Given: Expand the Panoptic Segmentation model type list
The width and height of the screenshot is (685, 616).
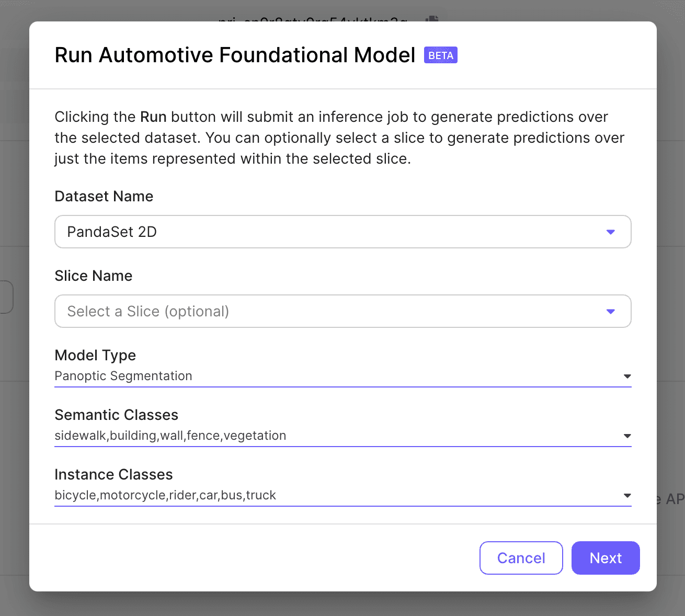Looking at the screenshot, I should [x=335, y=376].
